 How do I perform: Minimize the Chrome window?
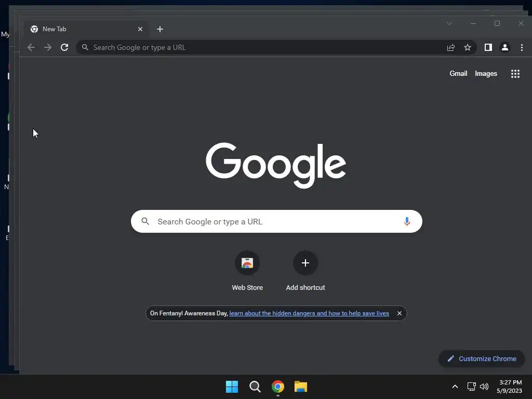(473, 23)
